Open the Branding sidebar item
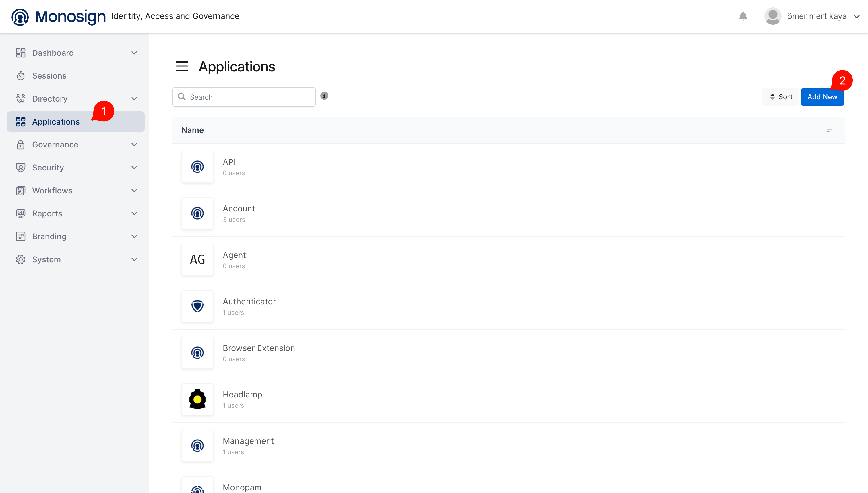The width and height of the screenshot is (868, 493). click(76, 237)
